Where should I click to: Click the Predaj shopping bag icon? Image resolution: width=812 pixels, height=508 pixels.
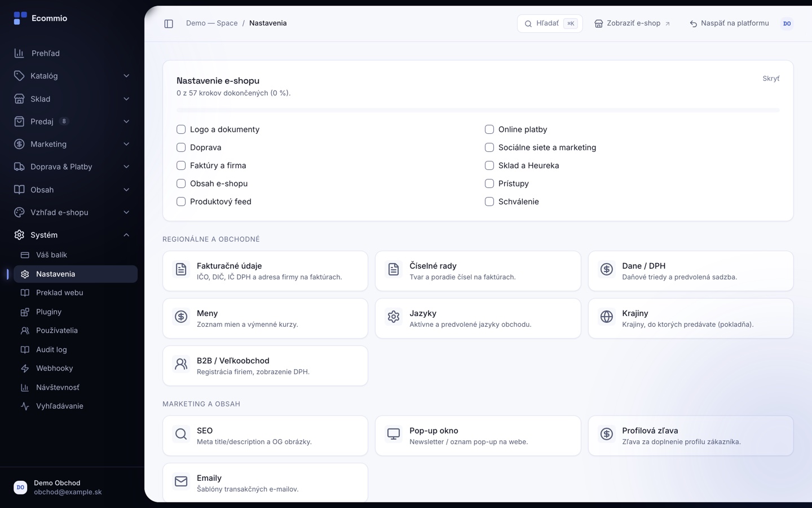[19, 121]
